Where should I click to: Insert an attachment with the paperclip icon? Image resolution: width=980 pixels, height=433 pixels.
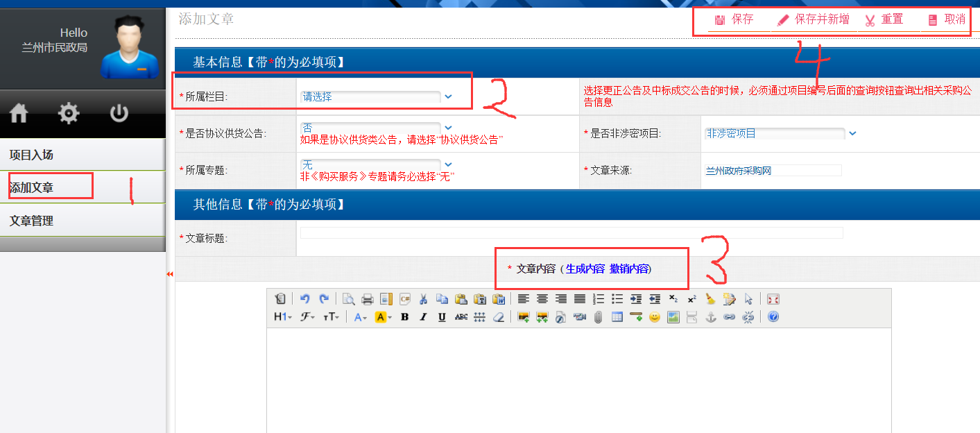click(x=598, y=317)
